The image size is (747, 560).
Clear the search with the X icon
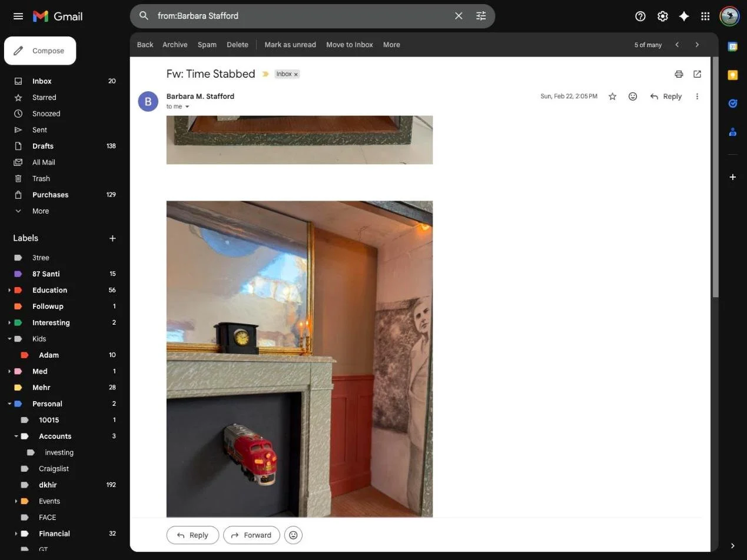click(x=459, y=16)
